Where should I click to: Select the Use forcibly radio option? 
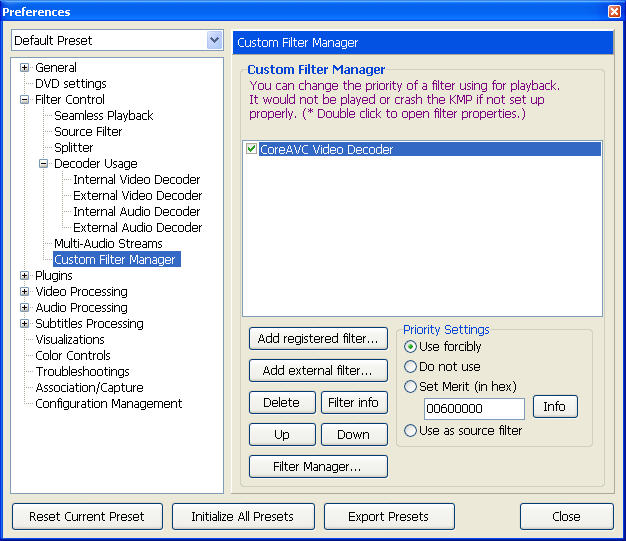click(x=410, y=347)
